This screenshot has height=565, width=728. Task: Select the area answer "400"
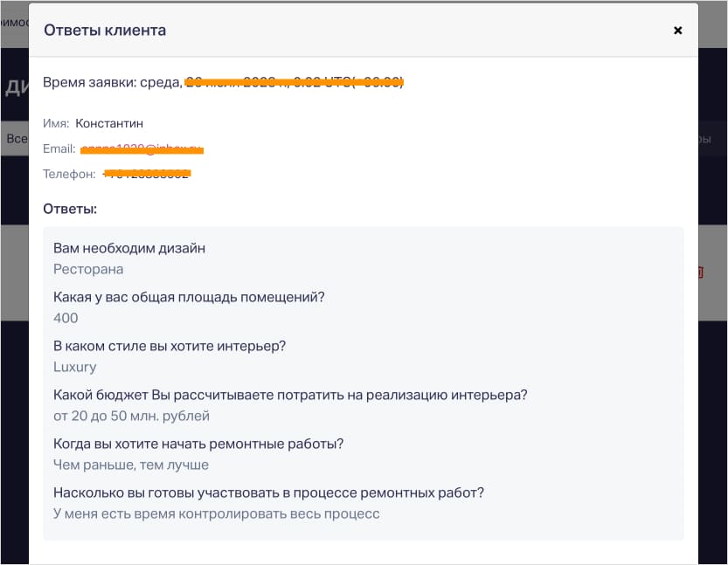[x=66, y=318]
